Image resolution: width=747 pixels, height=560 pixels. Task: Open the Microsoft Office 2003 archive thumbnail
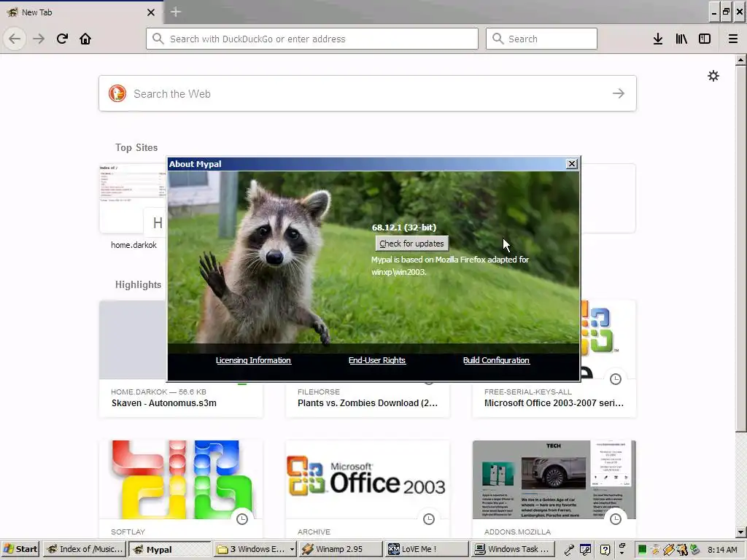coord(368,480)
